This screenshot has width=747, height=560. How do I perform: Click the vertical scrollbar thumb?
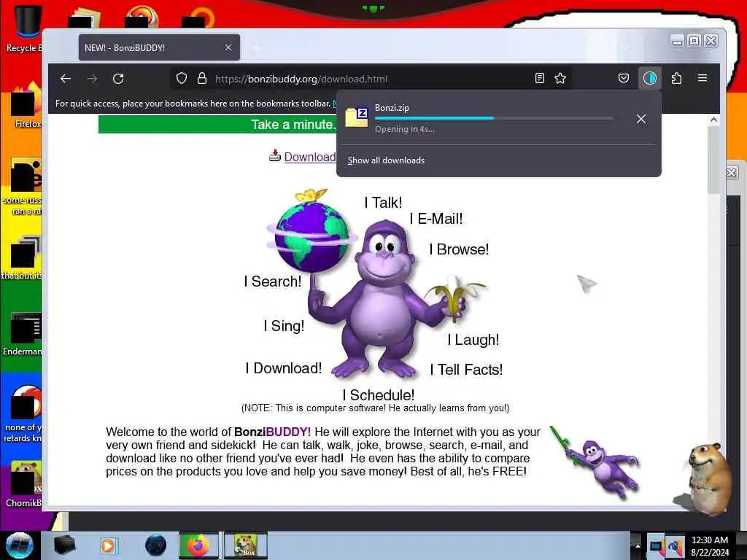click(713, 160)
